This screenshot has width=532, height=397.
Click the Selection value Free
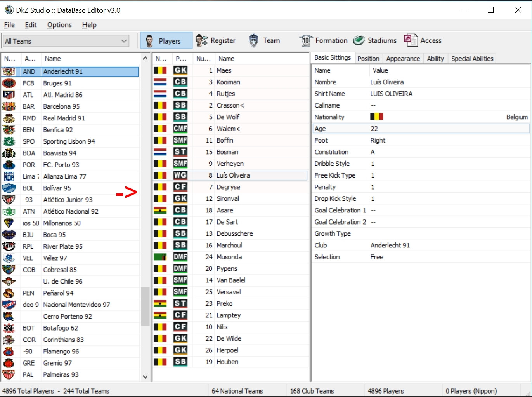pyautogui.click(x=377, y=257)
